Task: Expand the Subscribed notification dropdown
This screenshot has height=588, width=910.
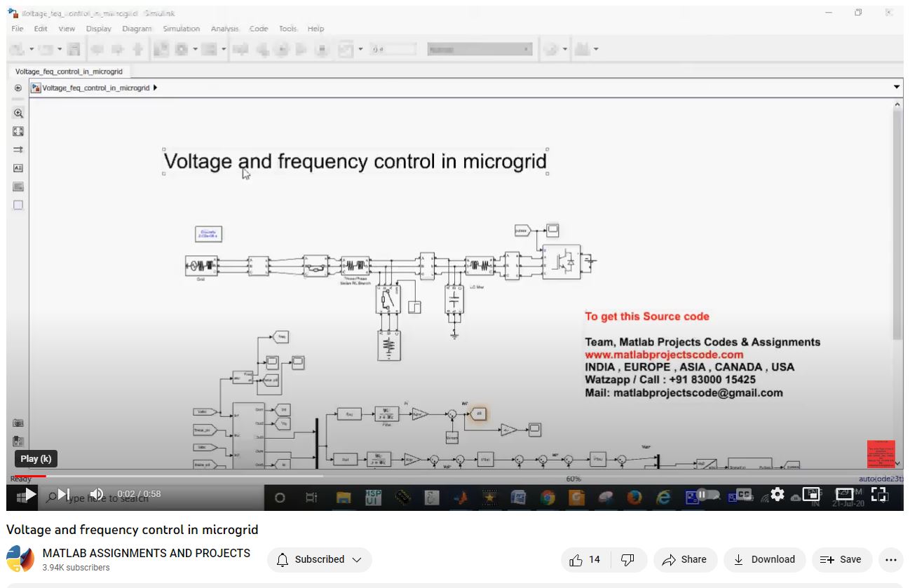Action: point(319,559)
